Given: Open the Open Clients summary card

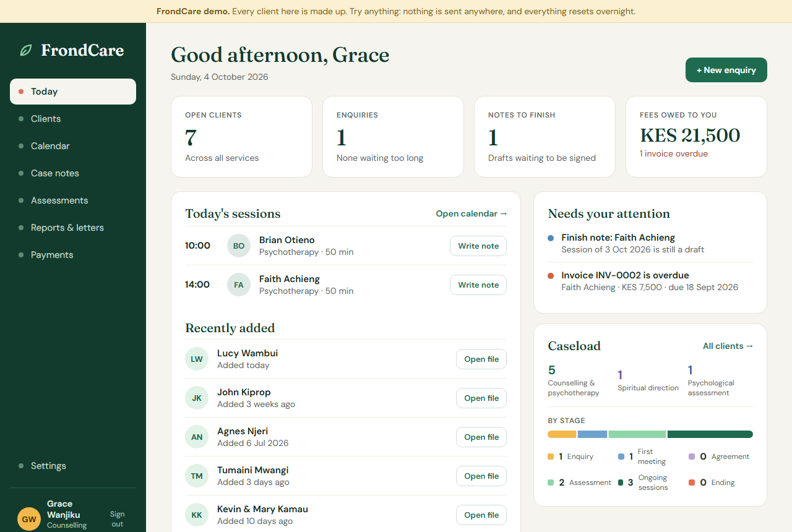Looking at the screenshot, I should point(241,137).
